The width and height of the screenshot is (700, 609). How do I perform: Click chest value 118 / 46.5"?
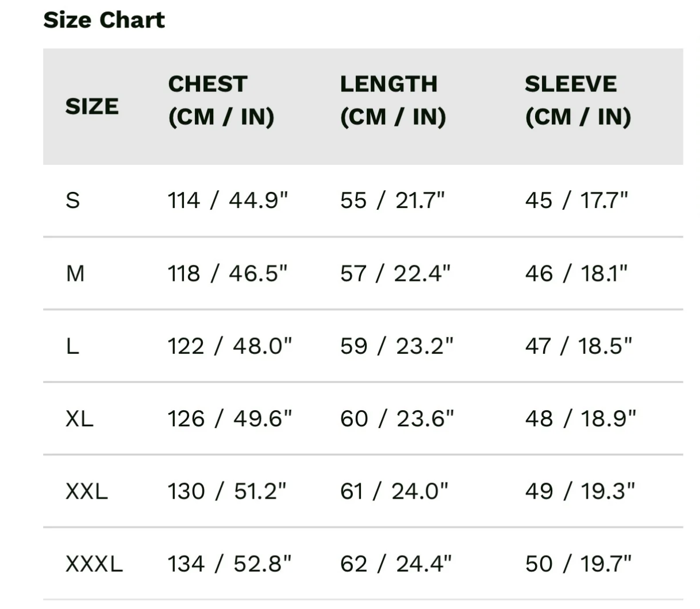click(x=228, y=273)
